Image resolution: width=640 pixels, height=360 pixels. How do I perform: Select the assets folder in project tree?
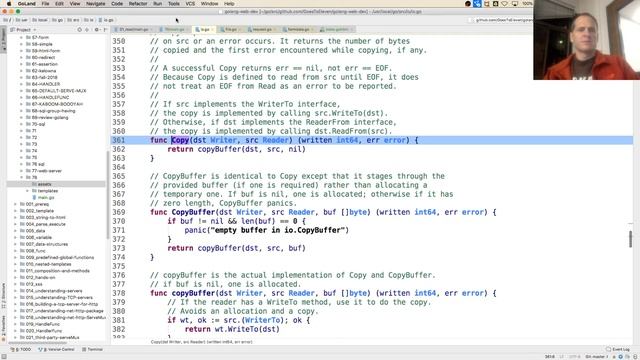click(x=56, y=184)
